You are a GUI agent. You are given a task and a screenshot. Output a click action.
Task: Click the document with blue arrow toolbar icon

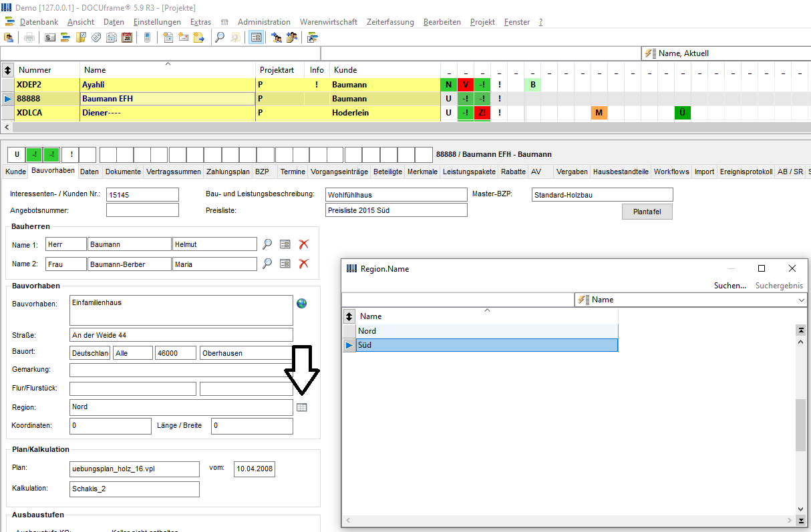(198, 37)
